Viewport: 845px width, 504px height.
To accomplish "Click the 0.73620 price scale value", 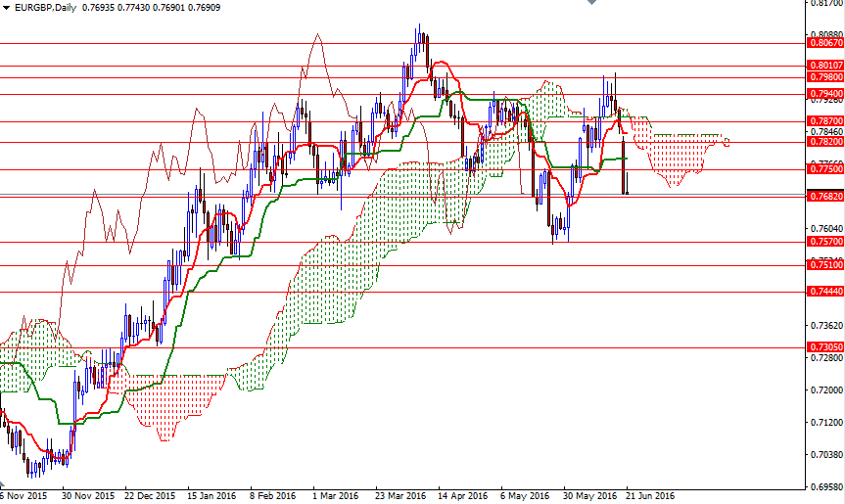I will click(x=826, y=326).
